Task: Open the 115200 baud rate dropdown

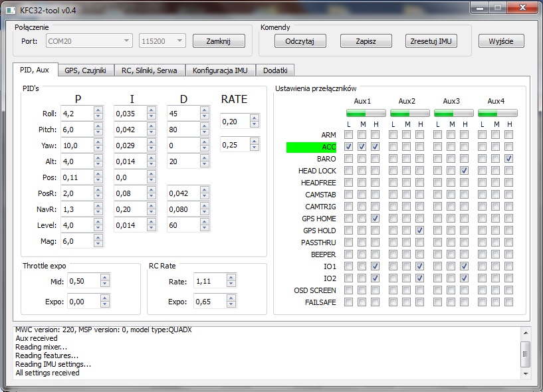Action: point(162,41)
